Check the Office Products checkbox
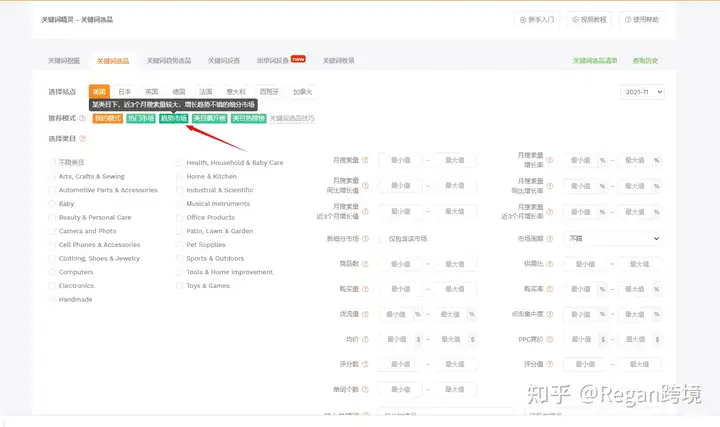 (x=180, y=218)
